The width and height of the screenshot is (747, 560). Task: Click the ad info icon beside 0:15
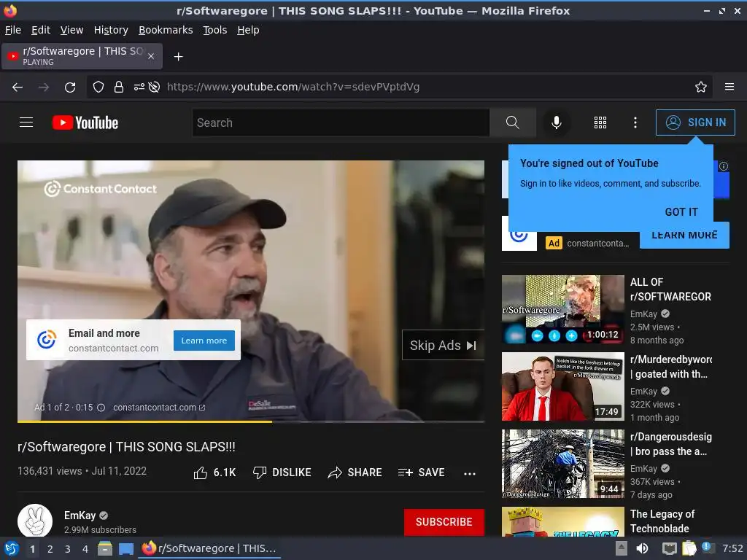click(101, 408)
